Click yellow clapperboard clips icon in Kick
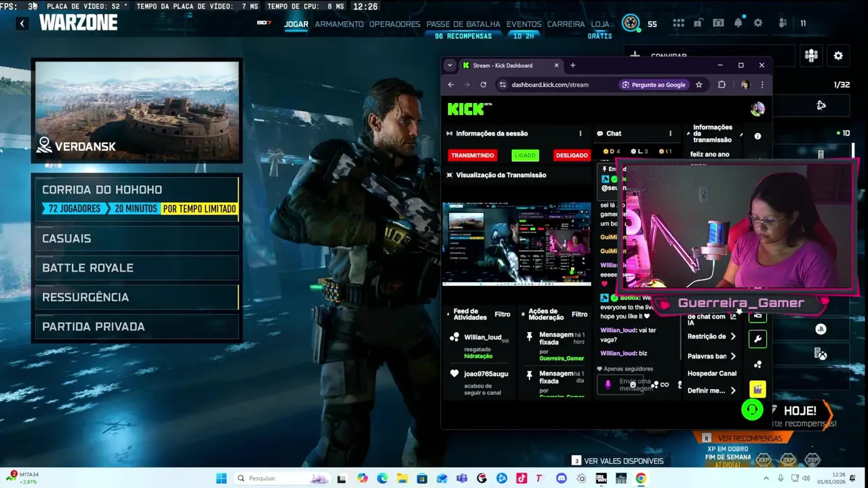This screenshot has width=868, height=488. [x=757, y=389]
